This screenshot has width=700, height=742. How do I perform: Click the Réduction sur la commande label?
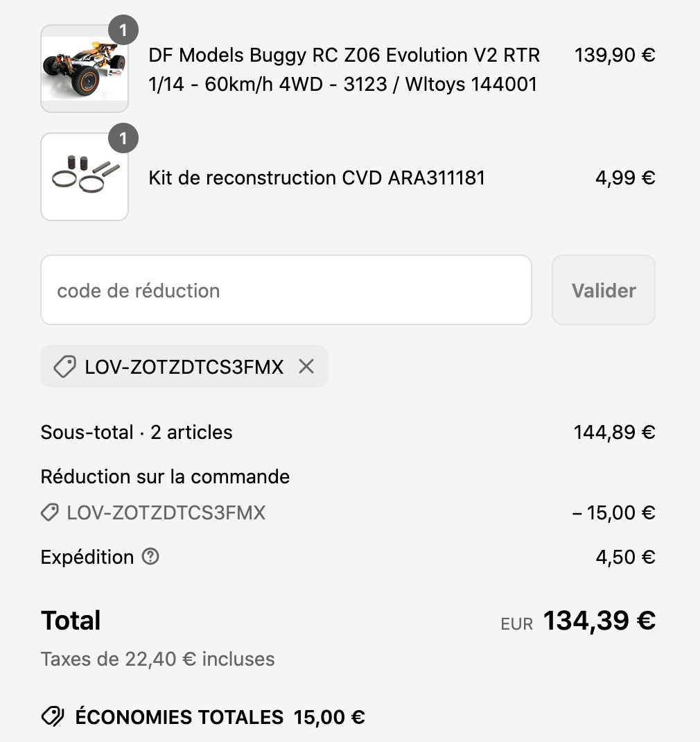165,477
